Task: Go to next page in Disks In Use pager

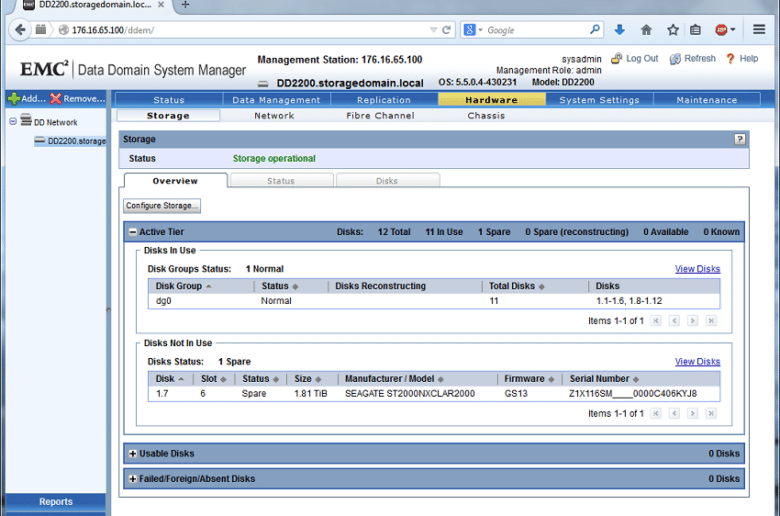Action: coord(692,320)
